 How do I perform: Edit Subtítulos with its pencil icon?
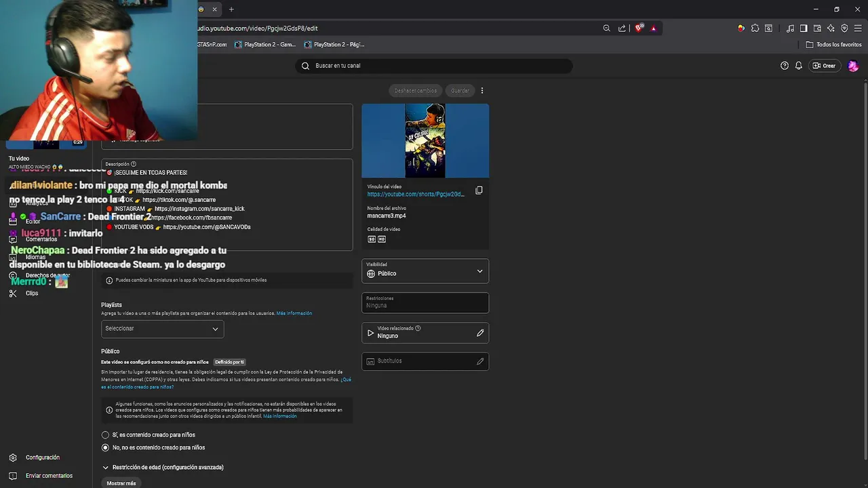(x=480, y=361)
